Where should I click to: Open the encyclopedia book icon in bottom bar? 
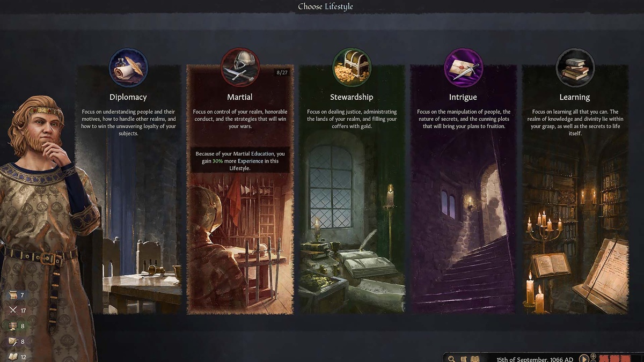[474, 359]
